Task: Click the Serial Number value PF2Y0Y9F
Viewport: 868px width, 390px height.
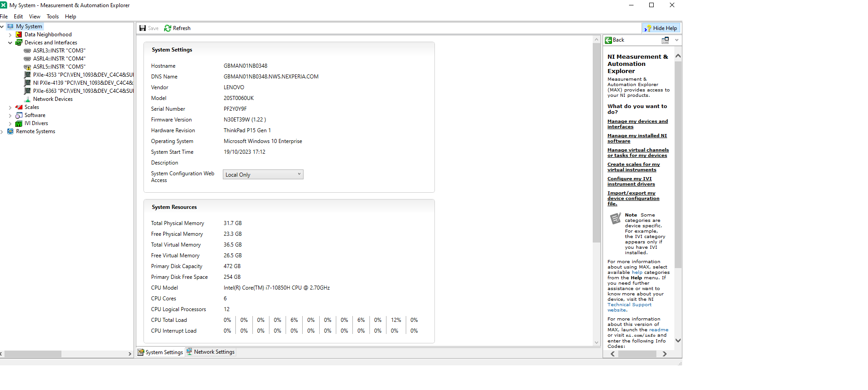Action: click(x=235, y=109)
